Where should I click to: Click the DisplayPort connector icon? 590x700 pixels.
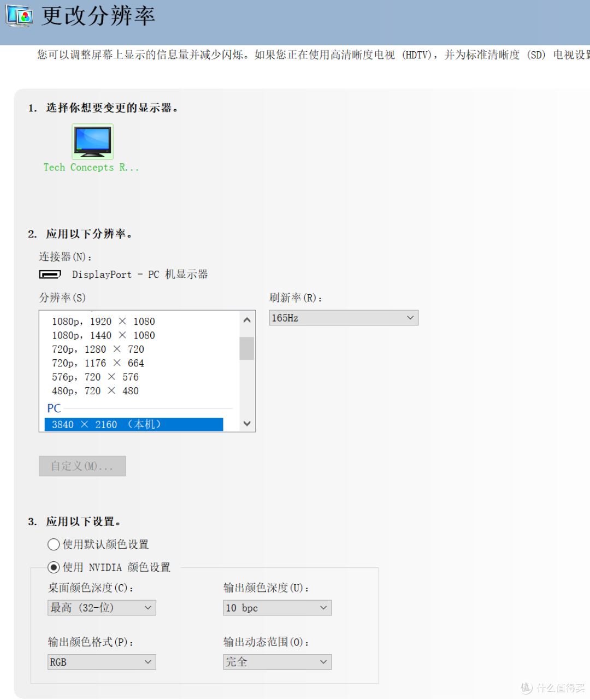point(50,274)
